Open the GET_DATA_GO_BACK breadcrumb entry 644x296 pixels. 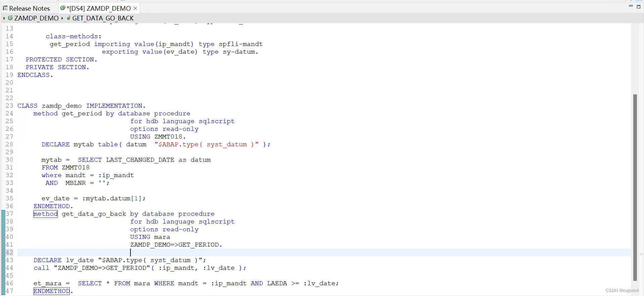[103, 18]
